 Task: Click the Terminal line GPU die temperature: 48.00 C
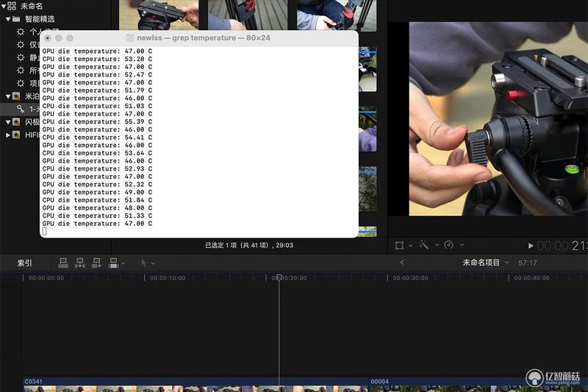[x=97, y=208]
